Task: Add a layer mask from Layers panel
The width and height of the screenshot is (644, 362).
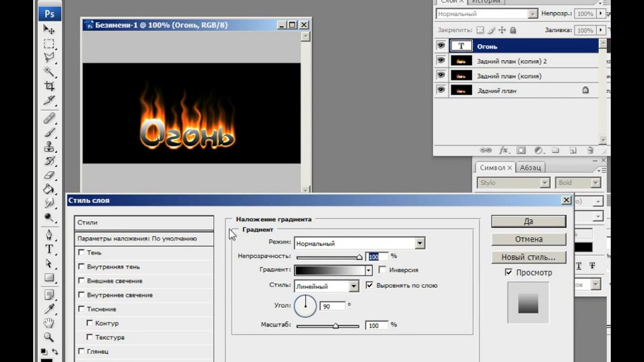Action: [x=521, y=150]
